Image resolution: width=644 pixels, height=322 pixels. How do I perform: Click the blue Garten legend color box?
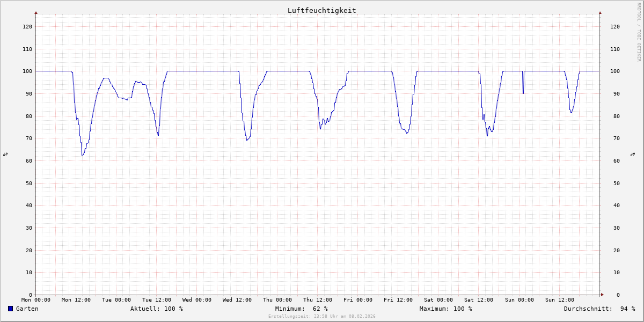[10, 309]
